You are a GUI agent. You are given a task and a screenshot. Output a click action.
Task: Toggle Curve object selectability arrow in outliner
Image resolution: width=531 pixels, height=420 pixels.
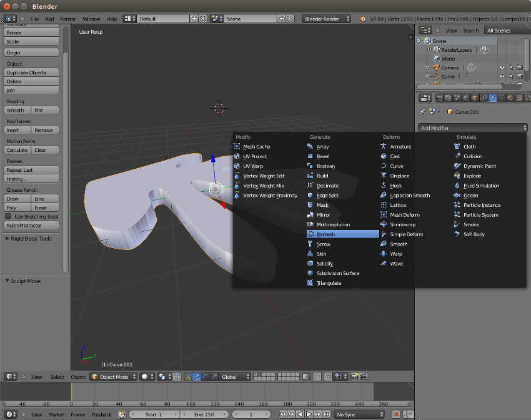pyautogui.click(x=511, y=76)
